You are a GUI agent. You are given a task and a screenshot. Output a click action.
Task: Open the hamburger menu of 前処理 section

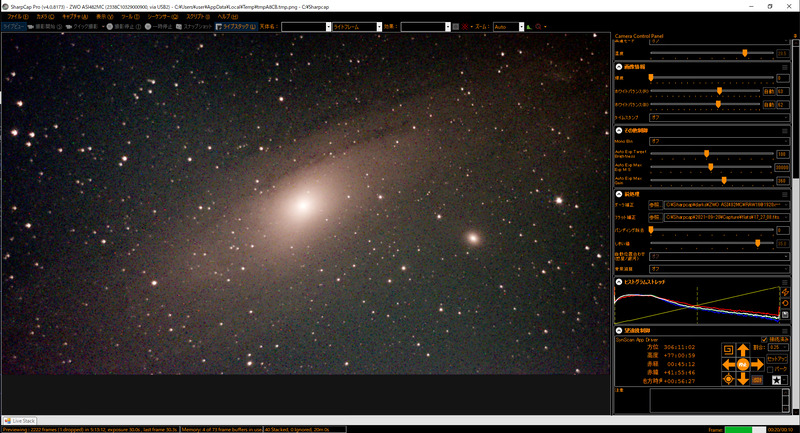coord(785,194)
